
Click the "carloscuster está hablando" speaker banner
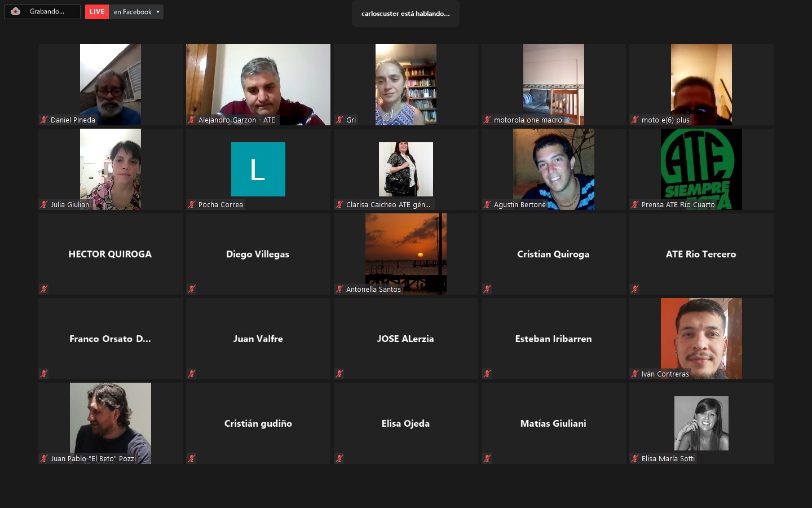click(x=405, y=14)
